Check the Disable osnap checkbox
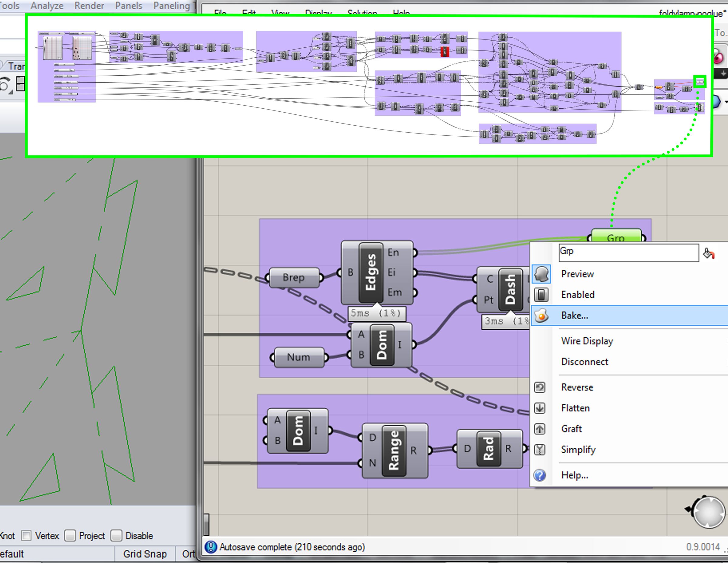 point(116,536)
